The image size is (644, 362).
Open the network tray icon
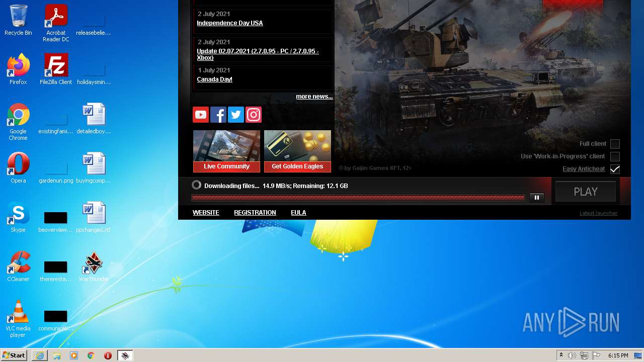pos(584,355)
